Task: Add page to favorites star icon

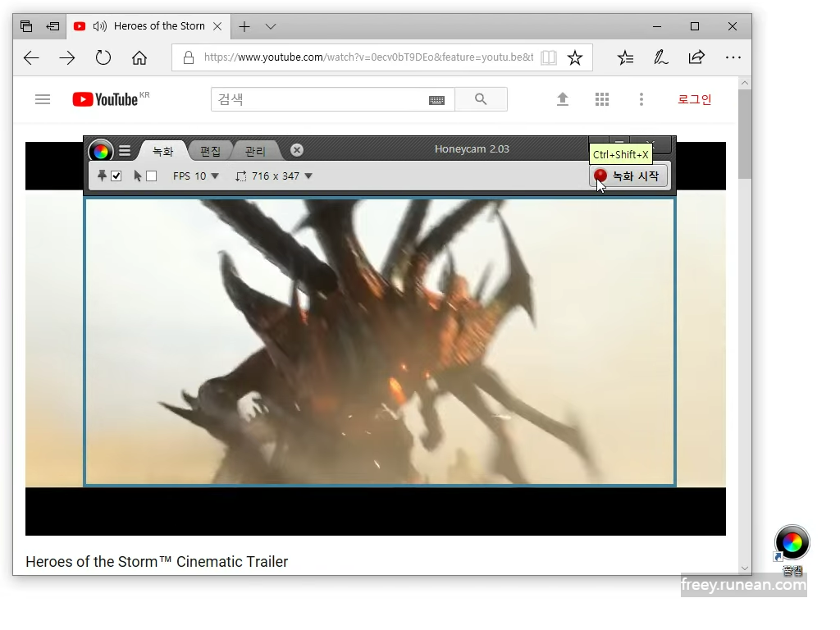Action: [x=575, y=57]
